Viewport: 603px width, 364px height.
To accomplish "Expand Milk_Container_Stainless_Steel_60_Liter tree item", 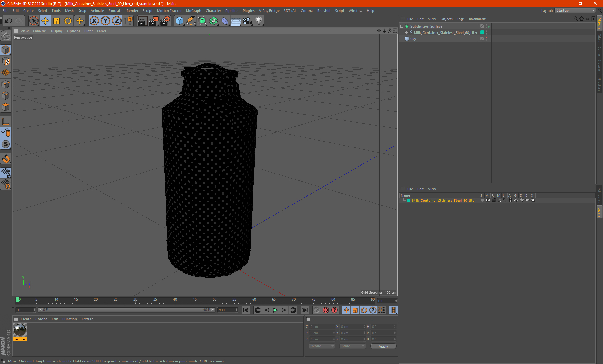I will (405, 33).
